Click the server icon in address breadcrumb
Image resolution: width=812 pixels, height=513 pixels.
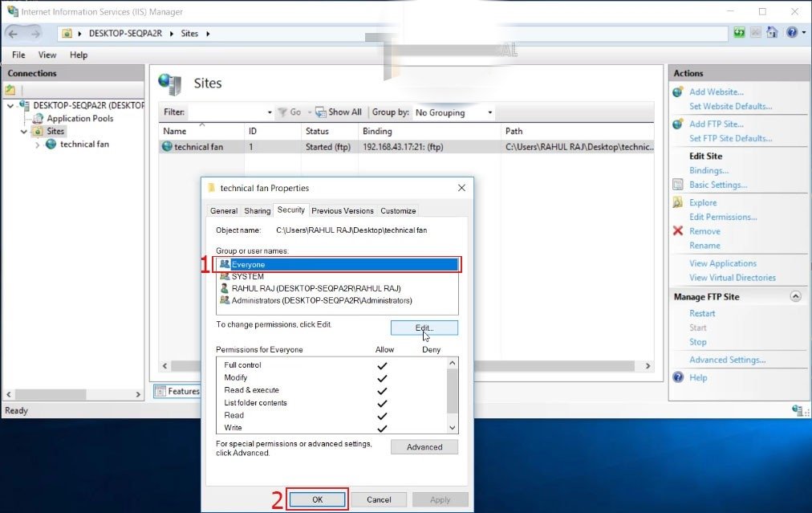pyautogui.click(x=67, y=34)
